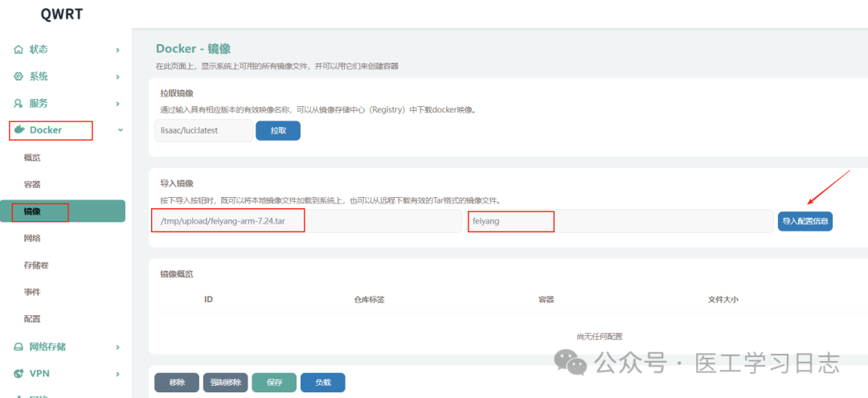Viewport: 868px width, 398px height.
Task: Go to Docker 容器 page
Action: coord(32,184)
